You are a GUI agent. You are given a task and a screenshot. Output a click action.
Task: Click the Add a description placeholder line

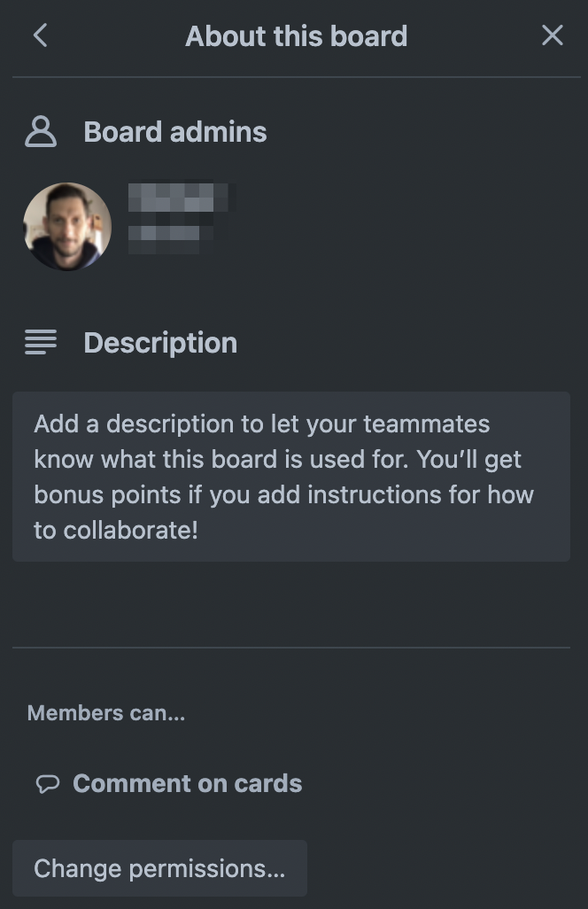262,423
